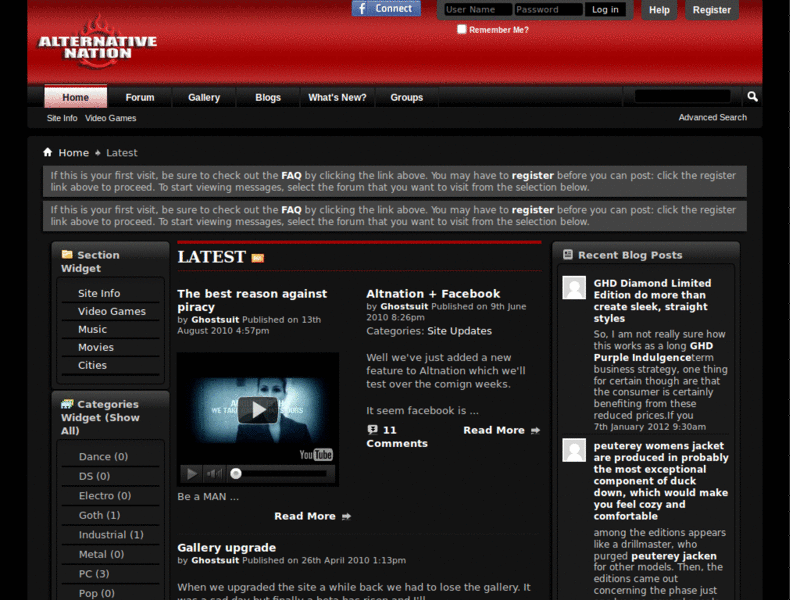Click peuterey jacken link
This screenshot has width=800, height=600.
click(x=673, y=556)
